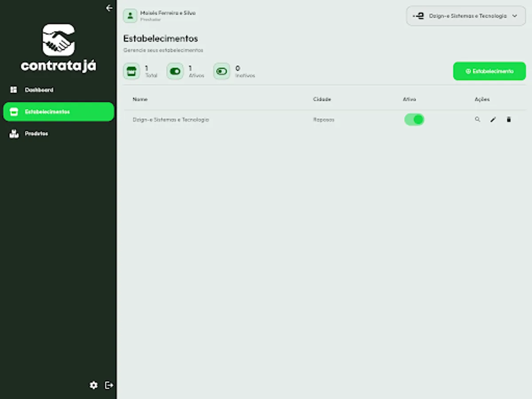The width and height of the screenshot is (532, 399).
Task: Add a new Estabelecimento with green button
Action: (489, 71)
